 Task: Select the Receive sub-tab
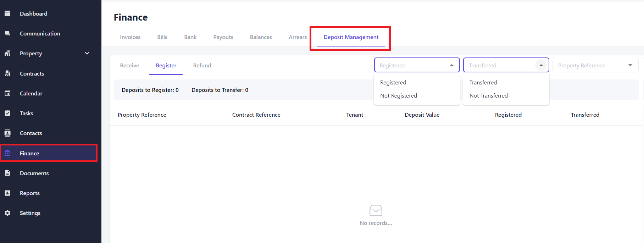pos(129,66)
